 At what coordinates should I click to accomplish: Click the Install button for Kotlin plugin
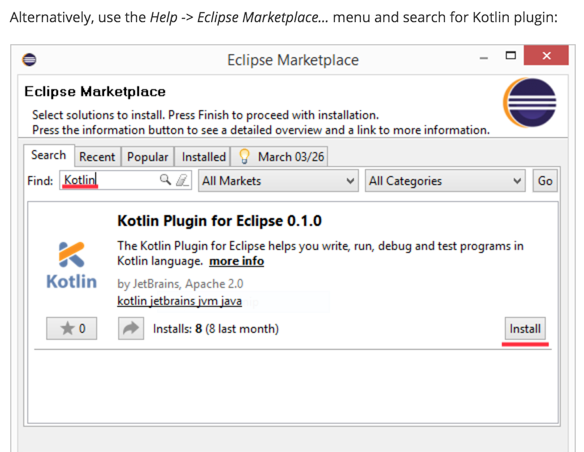(525, 329)
